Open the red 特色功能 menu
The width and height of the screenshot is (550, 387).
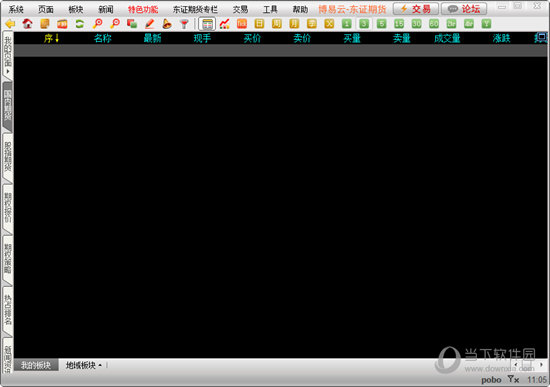click(x=143, y=9)
